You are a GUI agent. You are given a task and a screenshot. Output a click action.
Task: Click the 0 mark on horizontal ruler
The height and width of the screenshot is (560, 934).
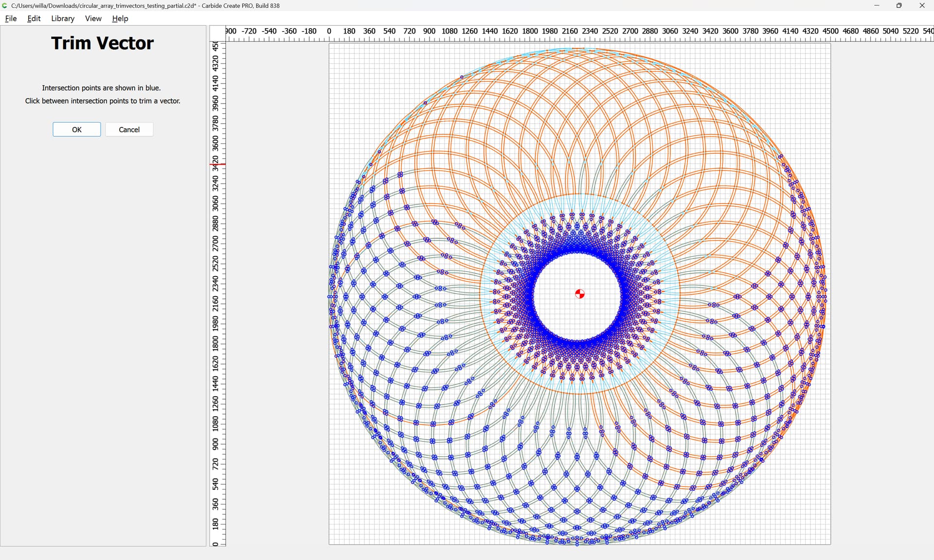(x=329, y=31)
